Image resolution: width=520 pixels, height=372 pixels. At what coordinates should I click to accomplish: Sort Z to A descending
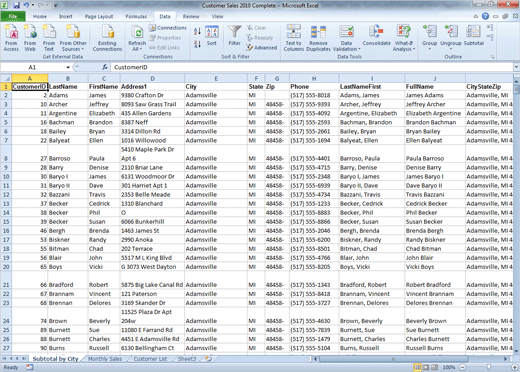click(197, 44)
